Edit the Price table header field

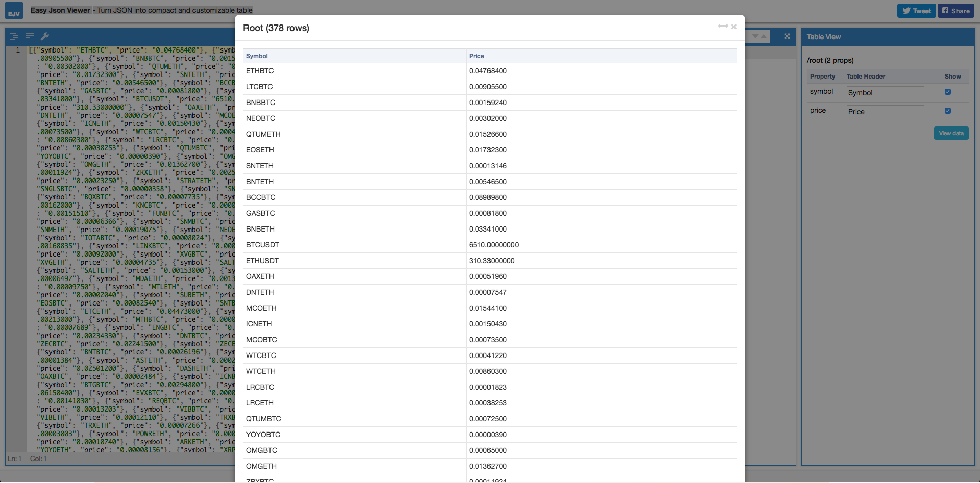pyautogui.click(x=885, y=112)
